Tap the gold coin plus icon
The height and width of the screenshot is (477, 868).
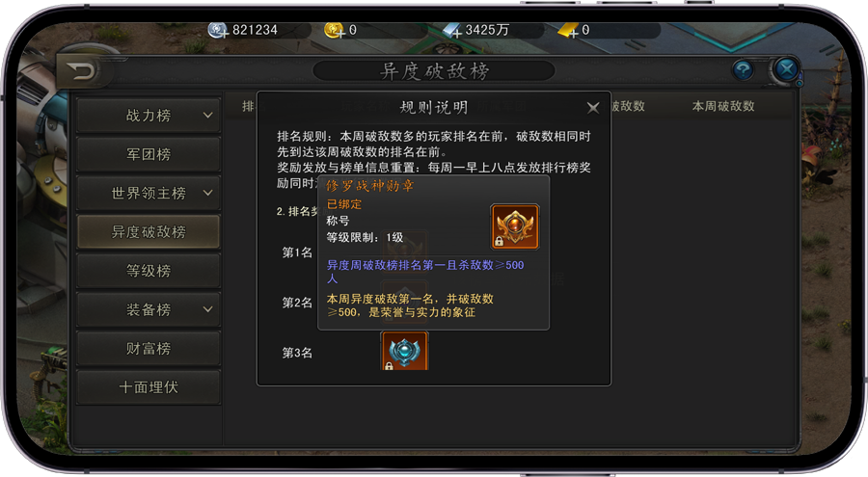point(335,30)
